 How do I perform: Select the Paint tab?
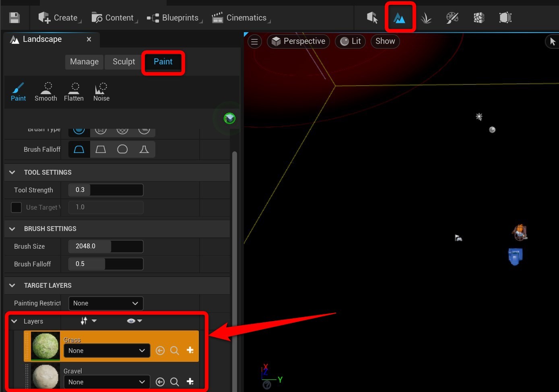pyautogui.click(x=163, y=62)
